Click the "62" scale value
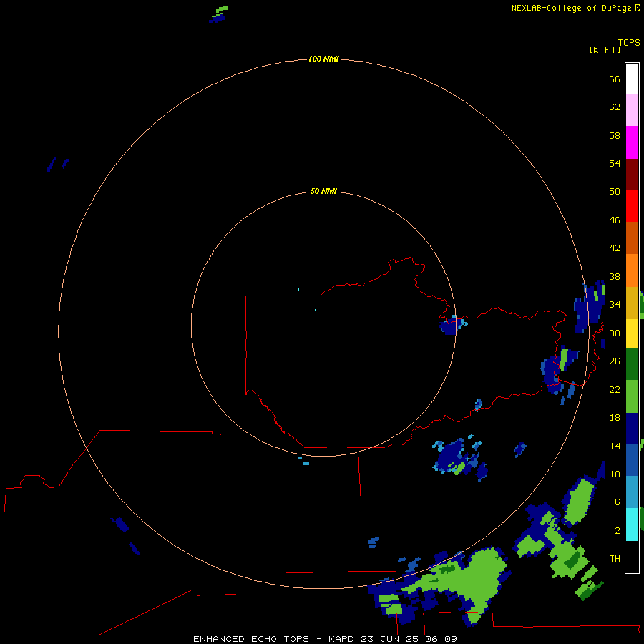644x644 pixels. 615,107
